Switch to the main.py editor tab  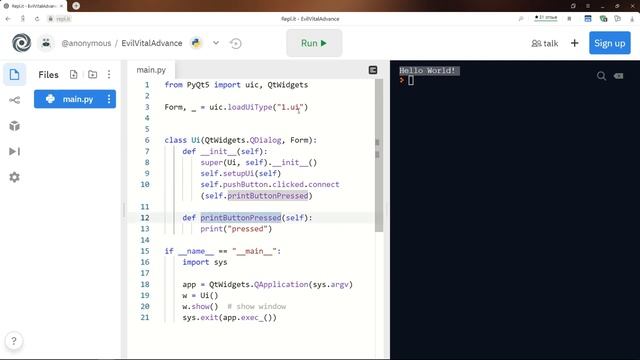151,70
